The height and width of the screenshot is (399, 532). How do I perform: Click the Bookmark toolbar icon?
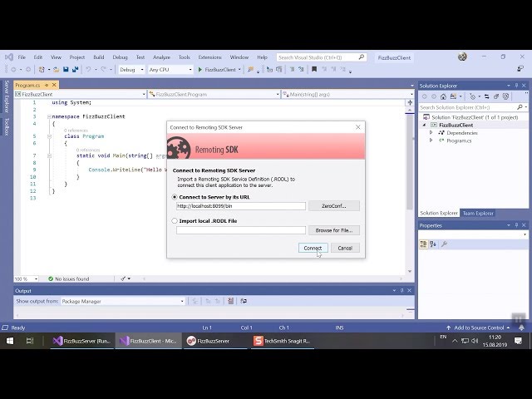314,69
